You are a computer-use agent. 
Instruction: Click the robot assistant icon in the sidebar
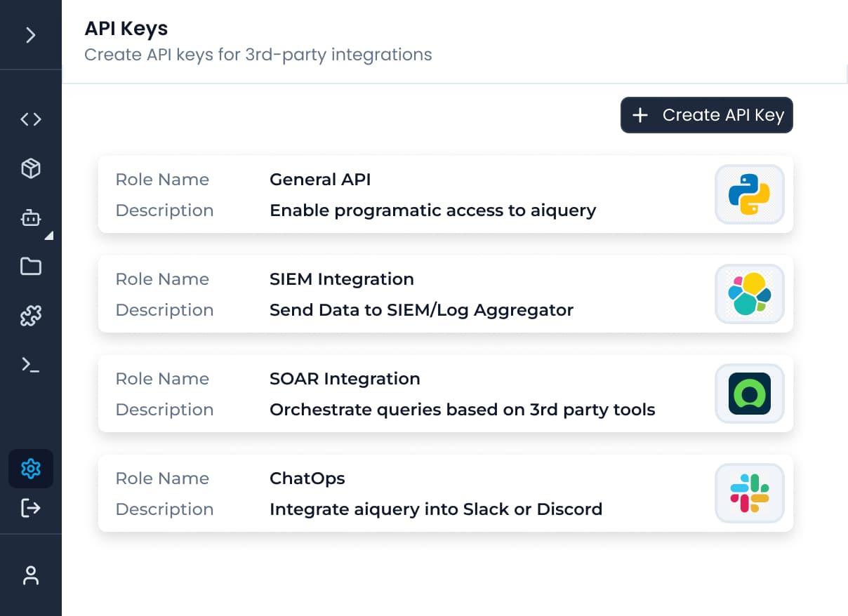coord(31,217)
